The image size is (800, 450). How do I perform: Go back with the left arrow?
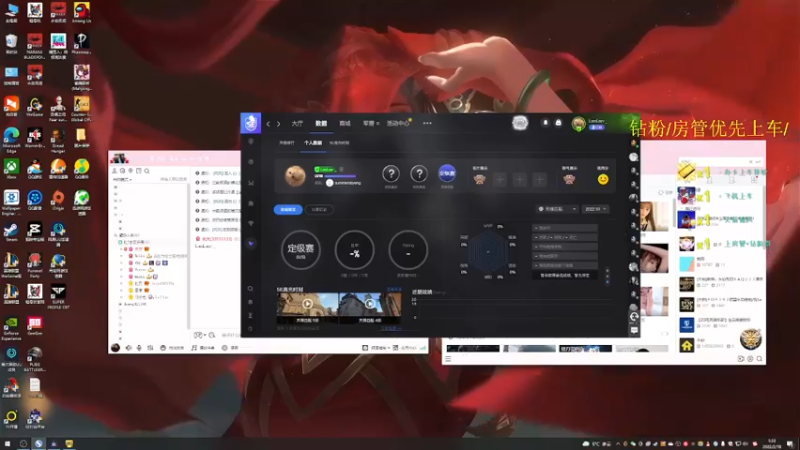(268, 124)
